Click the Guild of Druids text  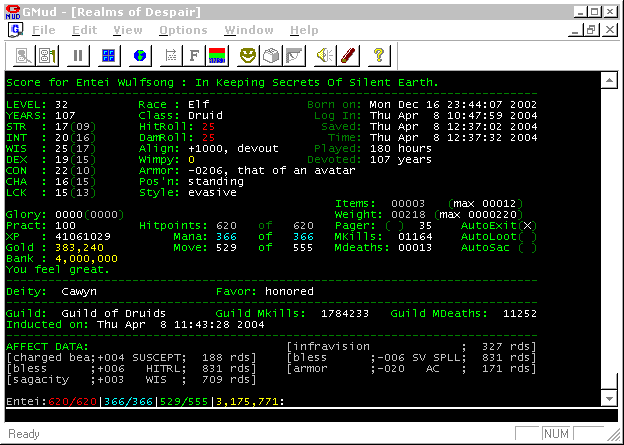pyautogui.click(x=113, y=313)
